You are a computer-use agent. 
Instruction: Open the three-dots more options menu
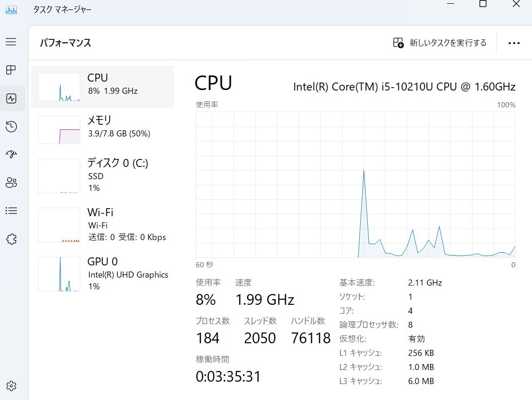coord(514,43)
